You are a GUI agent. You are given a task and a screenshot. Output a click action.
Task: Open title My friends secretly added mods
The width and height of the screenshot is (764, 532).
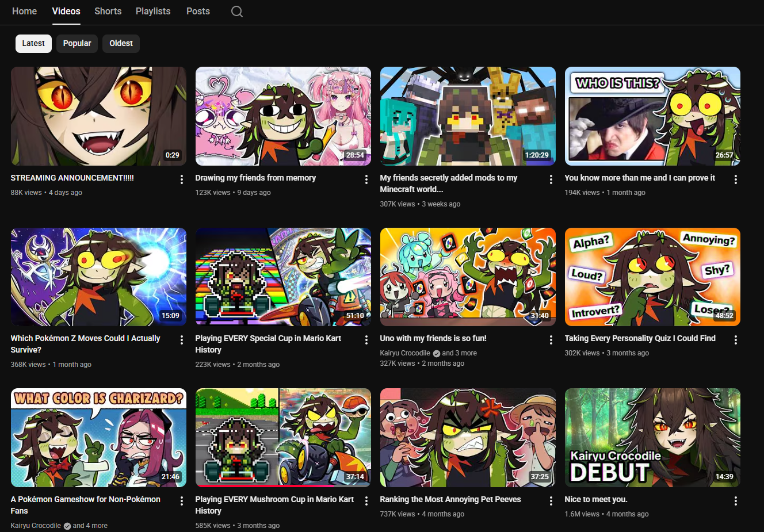tap(449, 183)
